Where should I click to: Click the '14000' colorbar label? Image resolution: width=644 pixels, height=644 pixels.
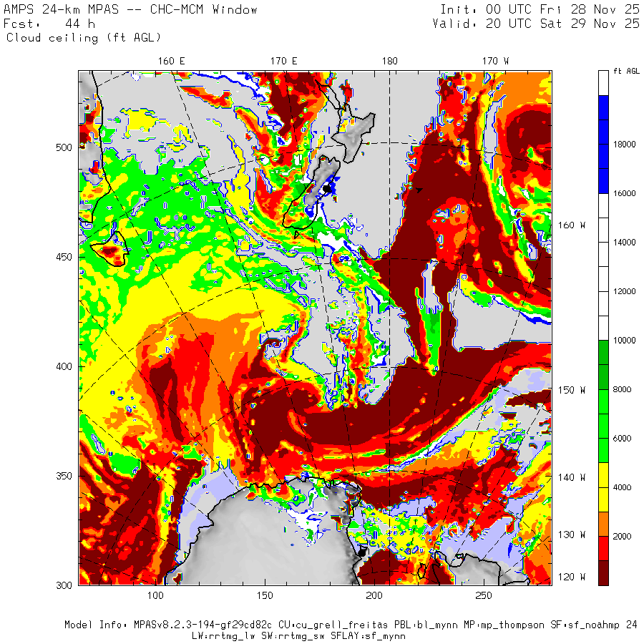(624, 243)
